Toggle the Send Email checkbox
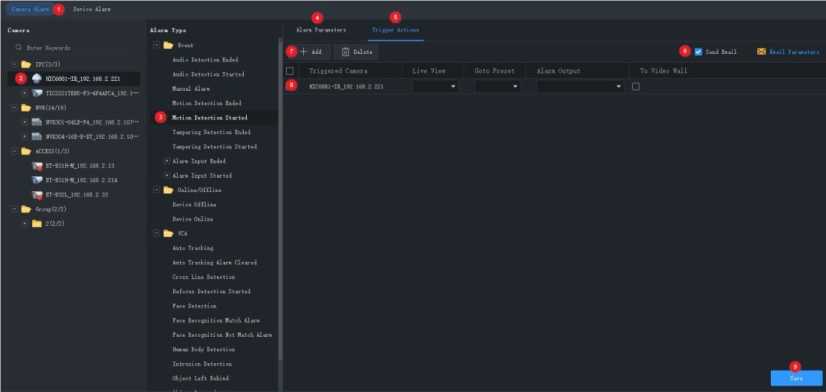The width and height of the screenshot is (826, 392). click(x=699, y=52)
